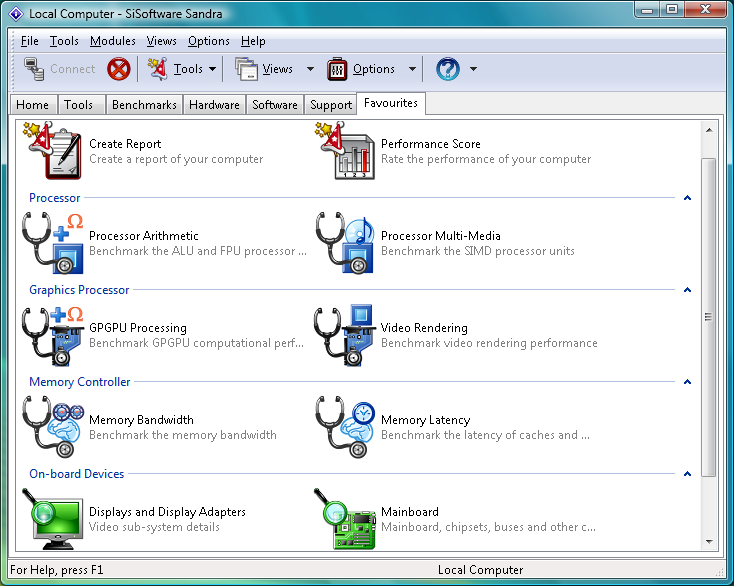Click the Create Report title text
The image size is (734, 586).
tap(125, 144)
